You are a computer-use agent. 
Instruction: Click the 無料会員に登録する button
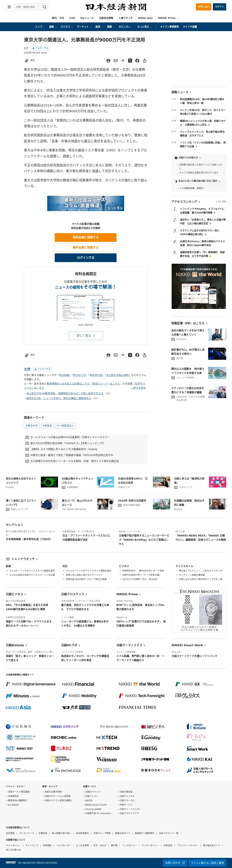[85, 248]
